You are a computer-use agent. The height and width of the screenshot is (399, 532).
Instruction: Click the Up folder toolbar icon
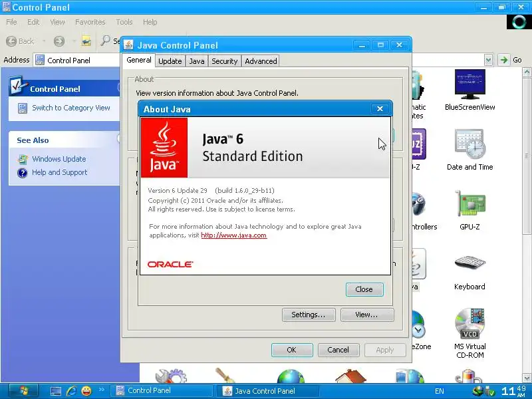pyautogui.click(x=86, y=41)
